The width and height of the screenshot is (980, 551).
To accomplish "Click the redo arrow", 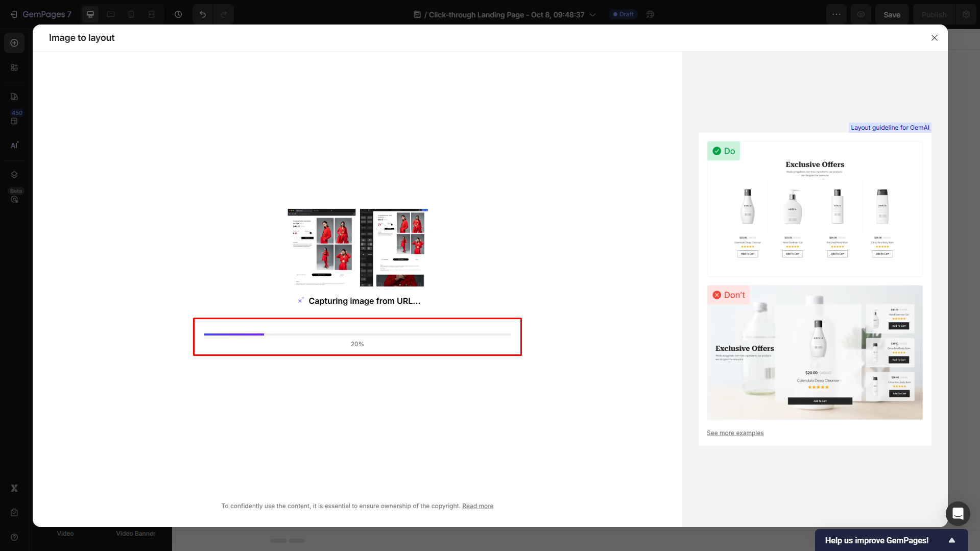I will (x=224, y=14).
